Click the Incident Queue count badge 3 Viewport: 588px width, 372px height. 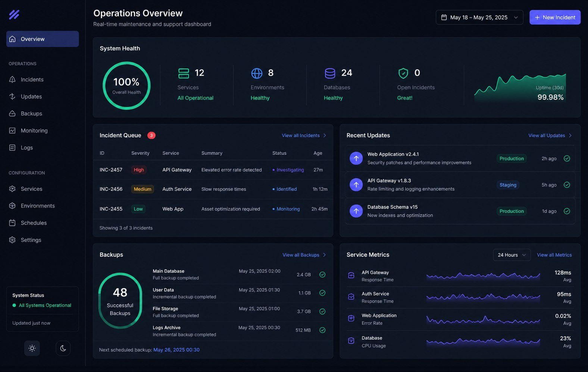151,135
